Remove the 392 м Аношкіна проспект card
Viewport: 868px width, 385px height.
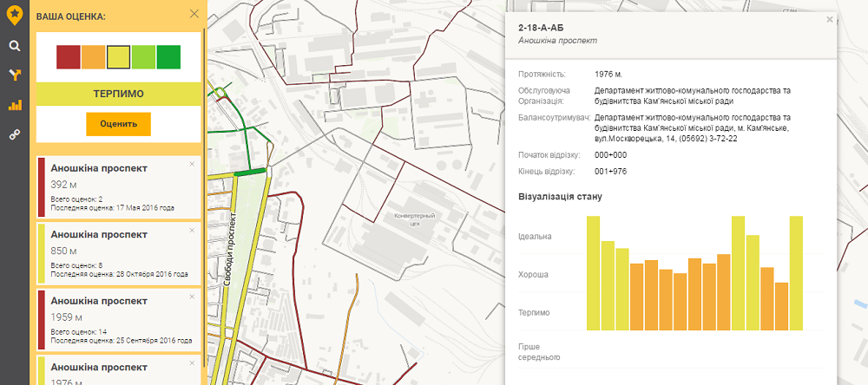tap(192, 164)
